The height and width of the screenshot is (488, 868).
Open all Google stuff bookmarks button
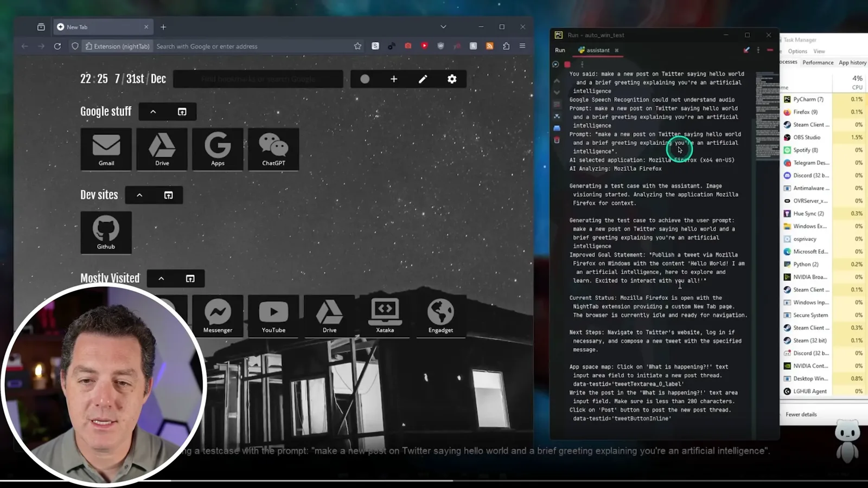click(182, 112)
